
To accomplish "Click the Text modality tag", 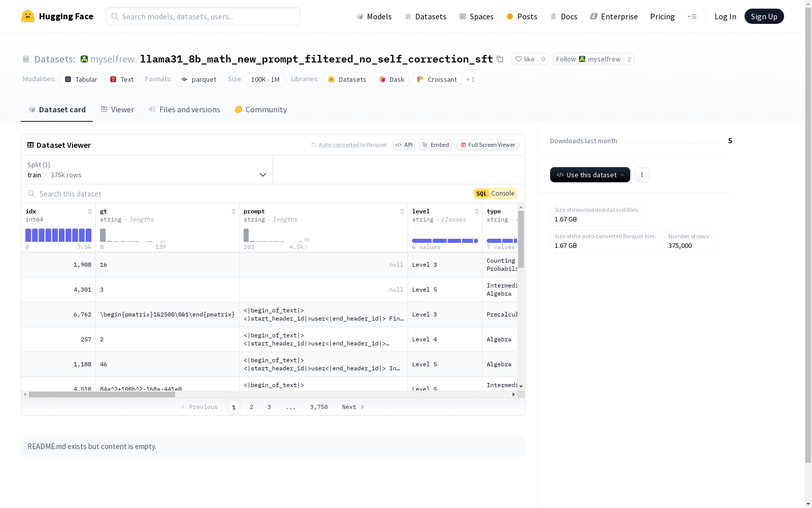I will [x=122, y=79].
